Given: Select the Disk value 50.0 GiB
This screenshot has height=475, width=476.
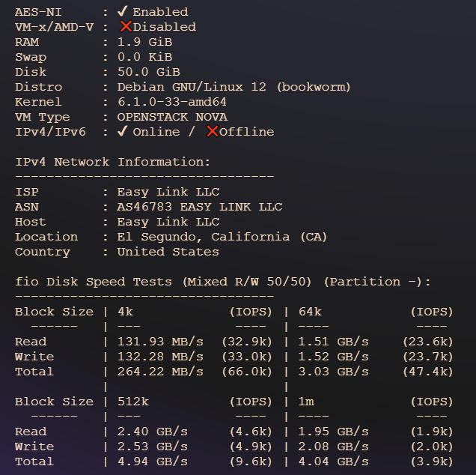Looking at the screenshot, I should 149,72.
